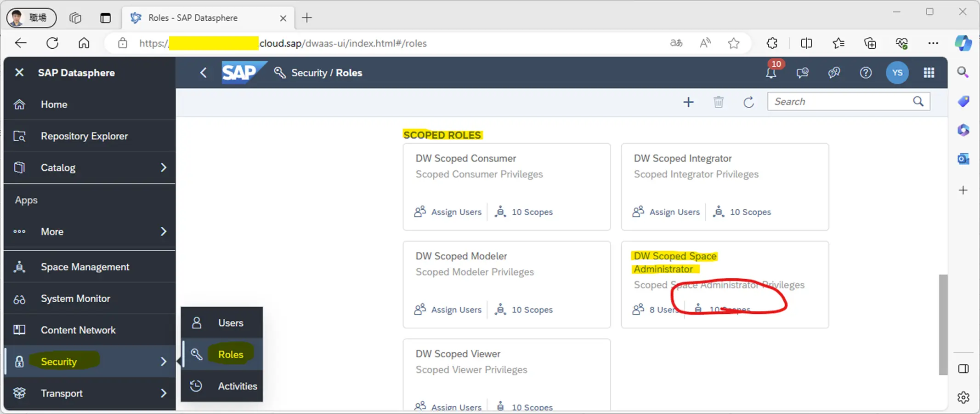Image resolution: width=980 pixels, height=414 pixels.
Task: Assign Users on DW Scoped Integrator
Action: click(666, 212)
